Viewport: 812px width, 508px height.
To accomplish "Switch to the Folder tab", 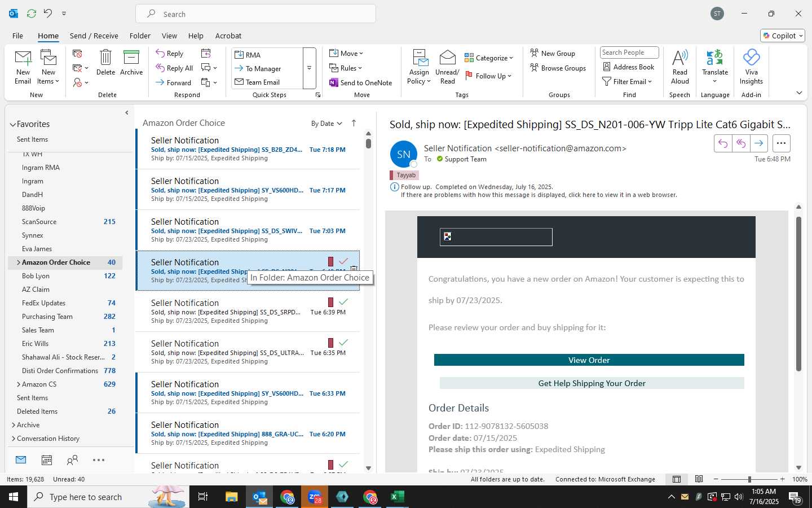I will [140, 36].
